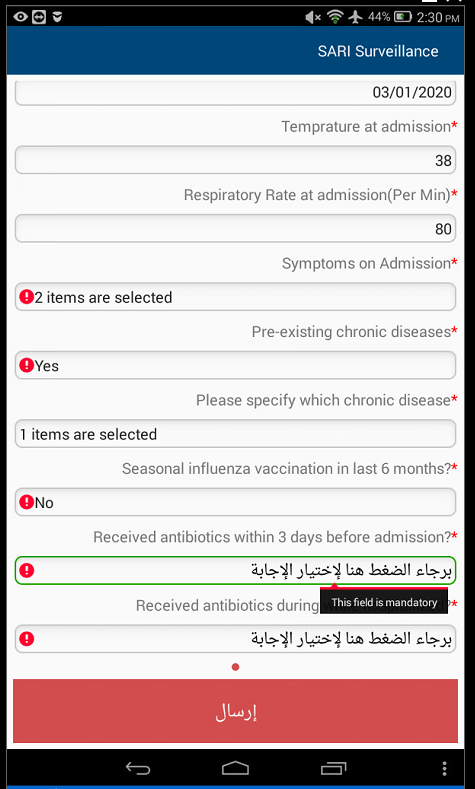475x789 pixels.
Task: Tap the error icon in Symptoms on Admission field
Action: click(26, 297)
